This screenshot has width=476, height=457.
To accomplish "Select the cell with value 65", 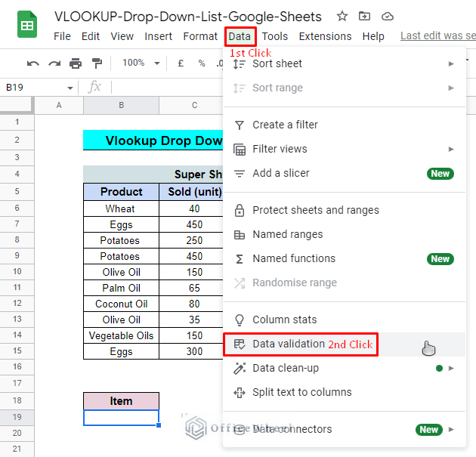I will coord(191,288).
